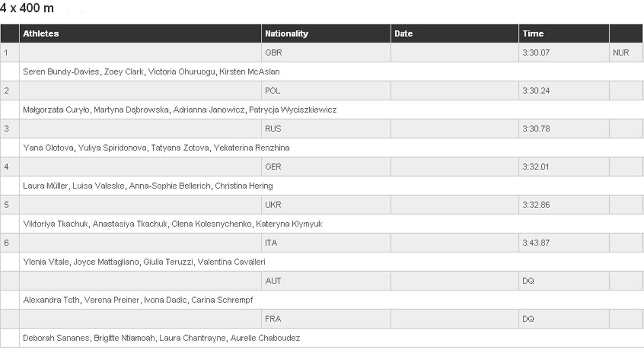Select the Laura Müller team roster row

[332, 186]
